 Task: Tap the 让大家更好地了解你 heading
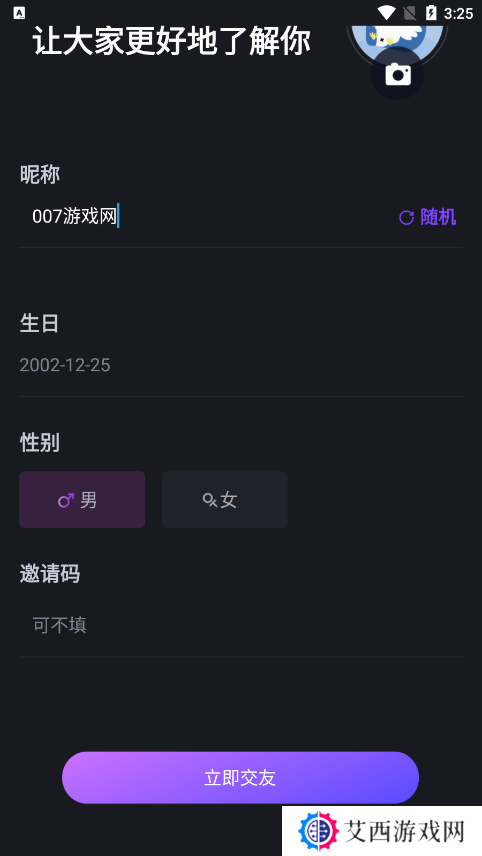(171, 41)
